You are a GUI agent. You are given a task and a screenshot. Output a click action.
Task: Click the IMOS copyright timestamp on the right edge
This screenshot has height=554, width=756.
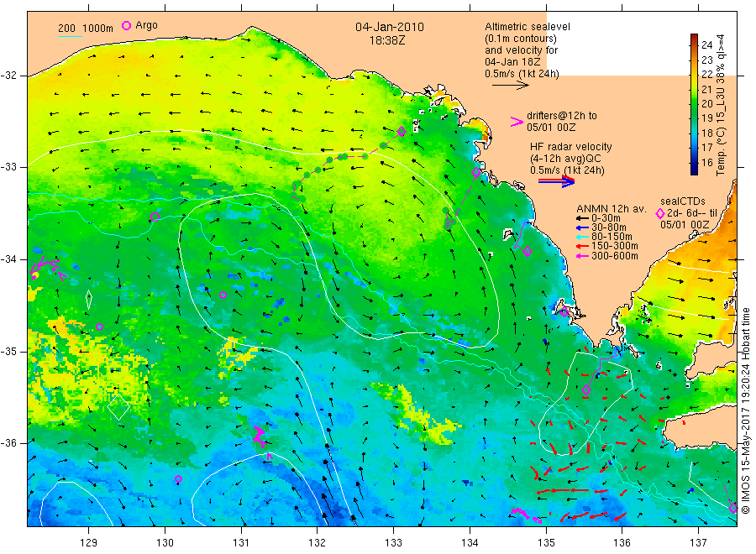pyautogui.click(x=745, y=411)
